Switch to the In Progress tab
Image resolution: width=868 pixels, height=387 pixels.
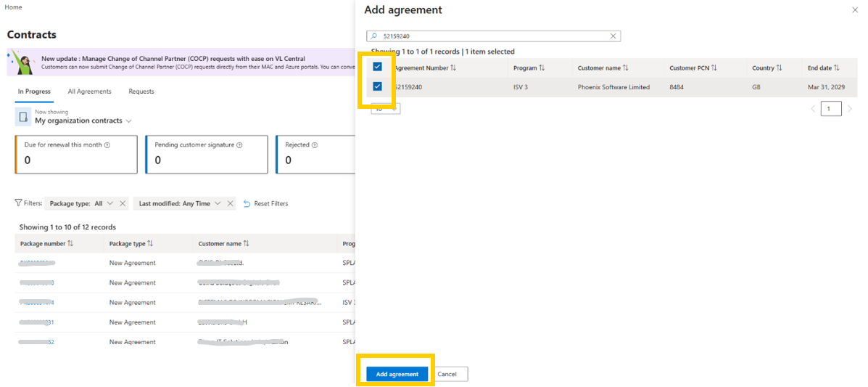click(x=34, y=91)
